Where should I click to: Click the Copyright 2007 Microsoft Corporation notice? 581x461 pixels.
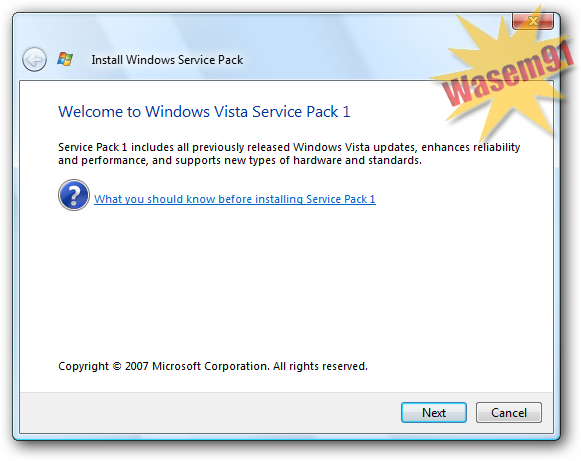click(213, 366)
